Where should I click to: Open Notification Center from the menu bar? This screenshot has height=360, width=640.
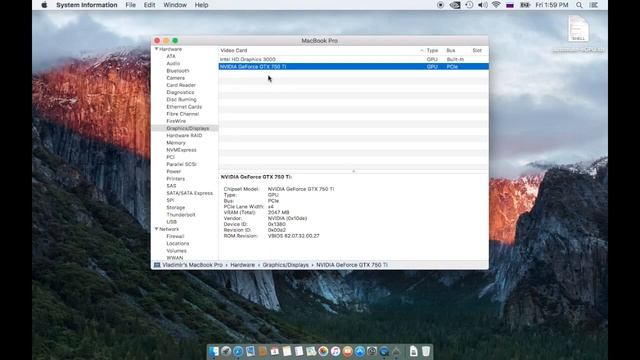tap(594, 5)
